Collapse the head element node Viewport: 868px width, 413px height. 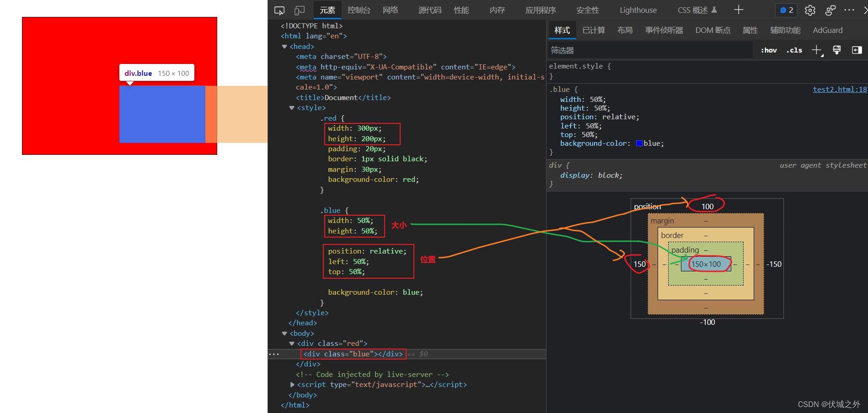(284, 47)
